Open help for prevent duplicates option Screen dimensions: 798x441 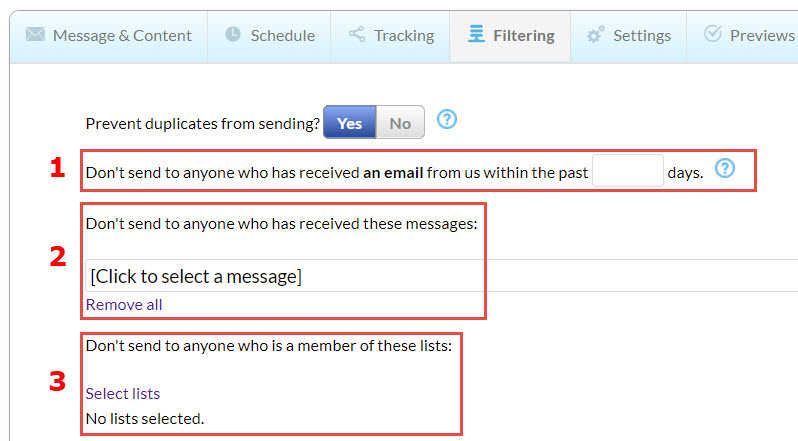coord(447,120)
